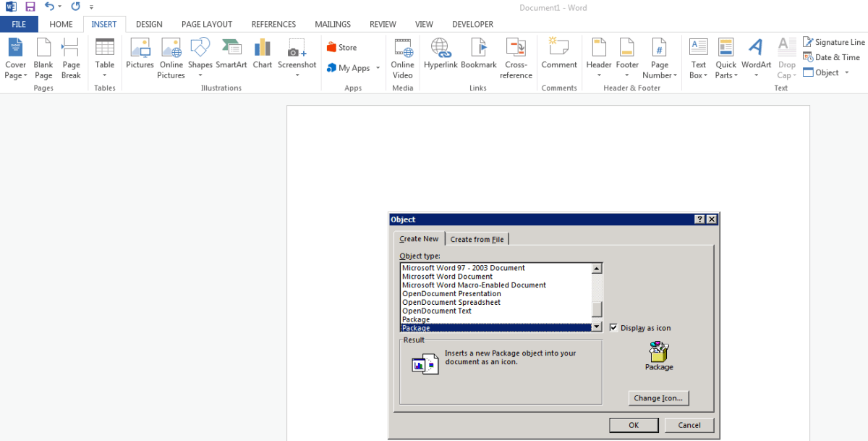
Task: Switch to the Create from File tab
Action: click(477, 240)
